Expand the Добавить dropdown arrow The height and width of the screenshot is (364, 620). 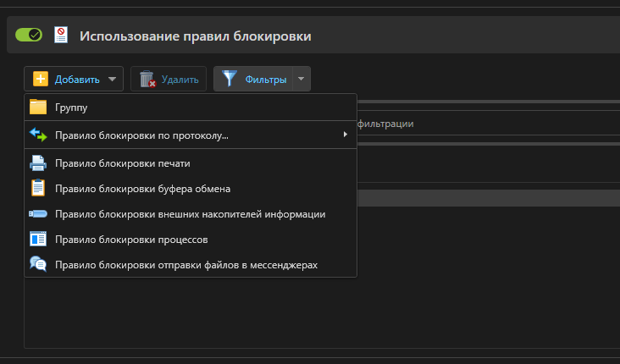pos(113,79)
